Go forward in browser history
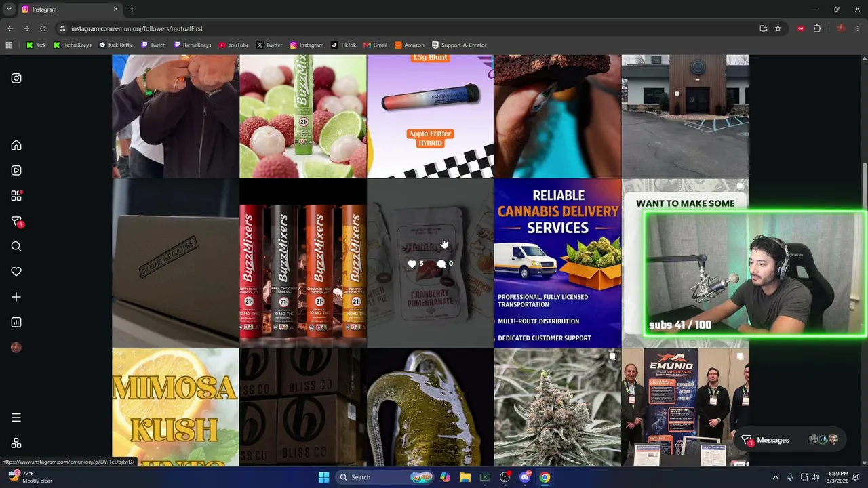Viewport: 868px width, 488px height. [x=26, y=28]
